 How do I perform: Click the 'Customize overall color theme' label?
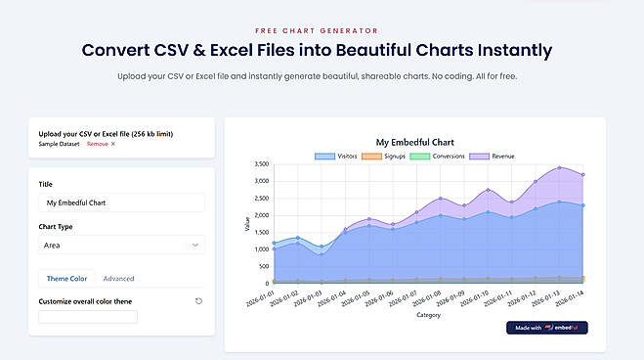click(x=85, y=301)
